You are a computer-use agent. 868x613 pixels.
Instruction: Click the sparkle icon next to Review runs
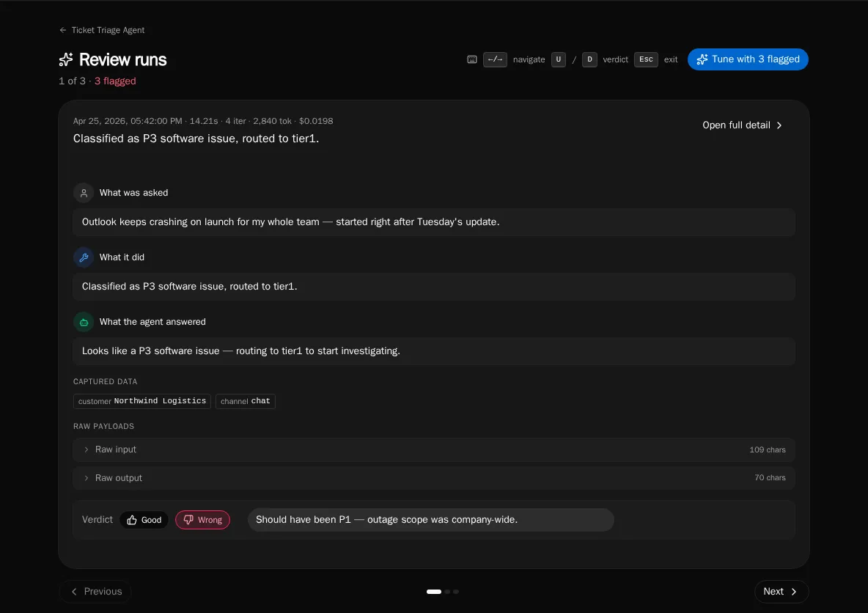(x=66, y=59)
